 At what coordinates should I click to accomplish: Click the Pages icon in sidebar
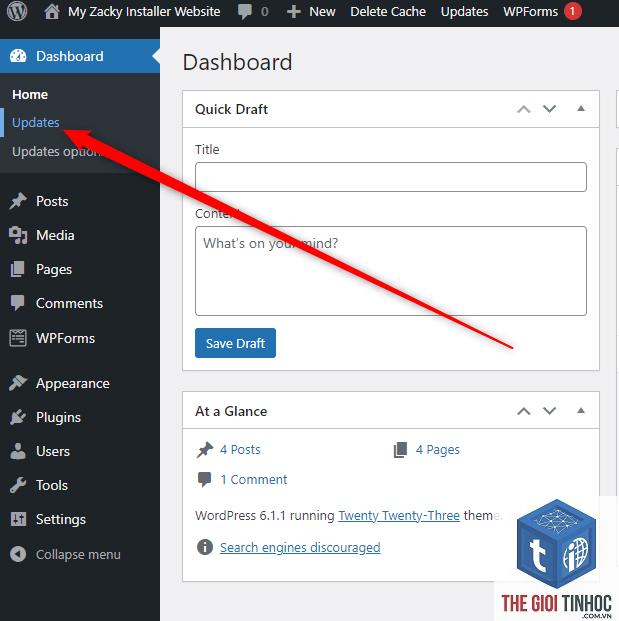(17, 269)
